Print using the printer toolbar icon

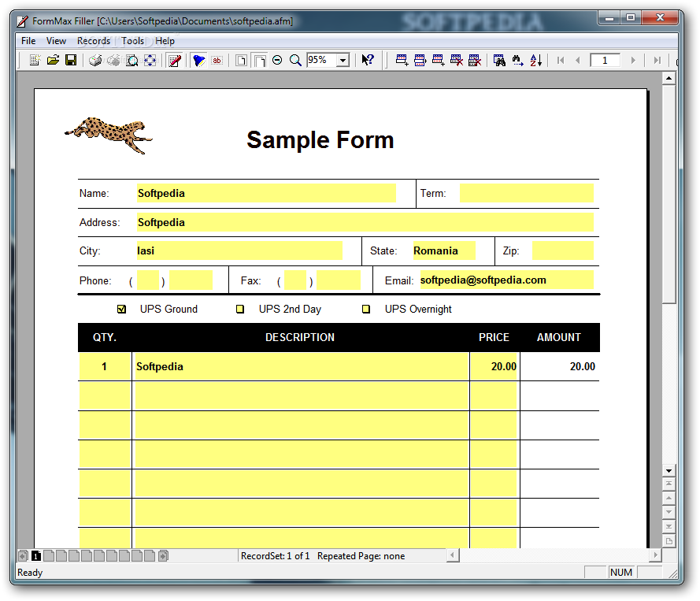(95, 60)
